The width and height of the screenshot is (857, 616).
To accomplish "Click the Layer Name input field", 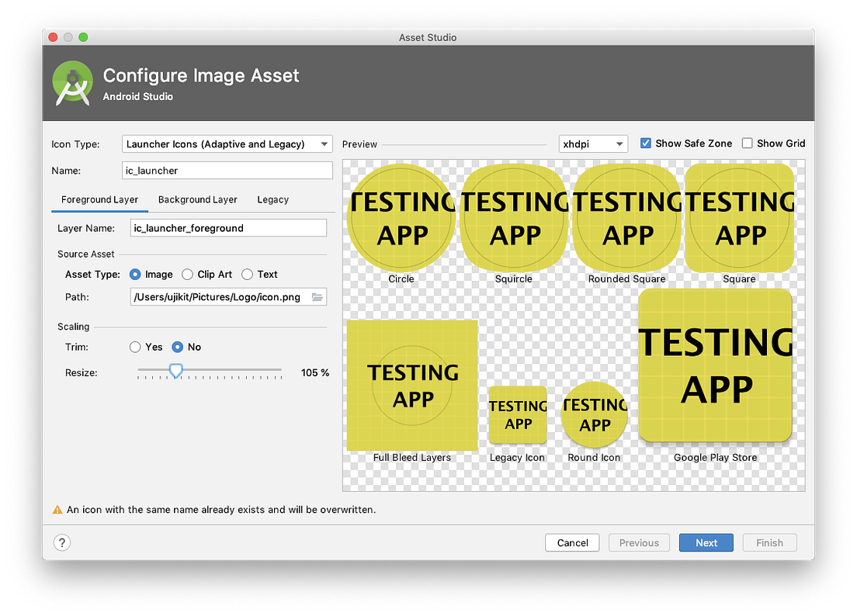I will (x=228, y=227).
